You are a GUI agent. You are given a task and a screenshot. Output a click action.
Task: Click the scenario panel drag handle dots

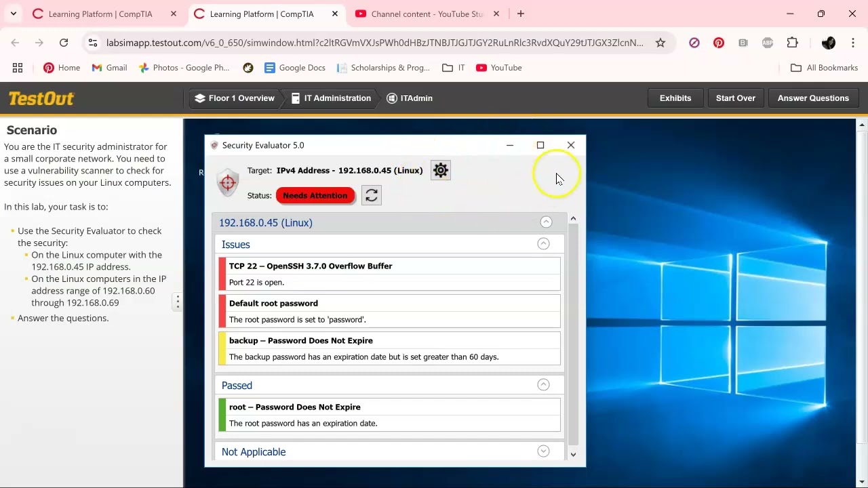pos(178,302)
